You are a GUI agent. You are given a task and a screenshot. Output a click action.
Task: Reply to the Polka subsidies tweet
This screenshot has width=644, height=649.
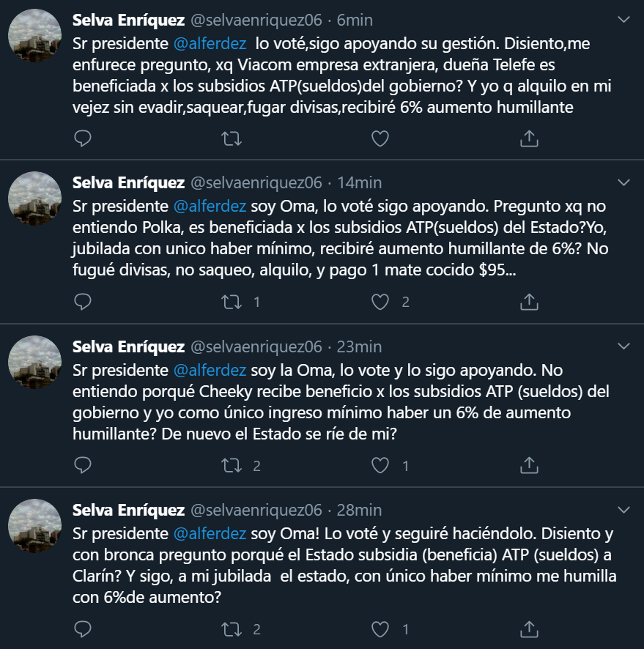84,301
